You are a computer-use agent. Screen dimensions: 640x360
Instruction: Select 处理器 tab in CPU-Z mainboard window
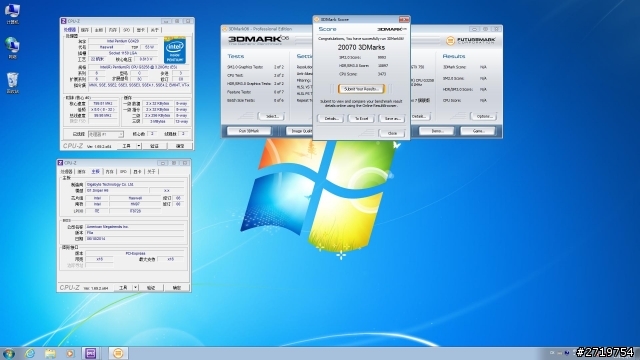(67, 171)
